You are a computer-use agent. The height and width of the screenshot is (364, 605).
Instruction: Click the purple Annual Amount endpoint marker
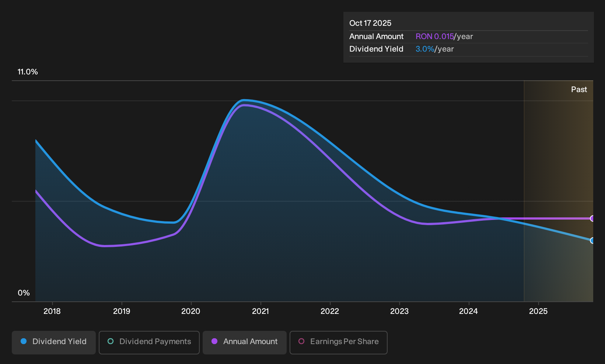point(592,218)
